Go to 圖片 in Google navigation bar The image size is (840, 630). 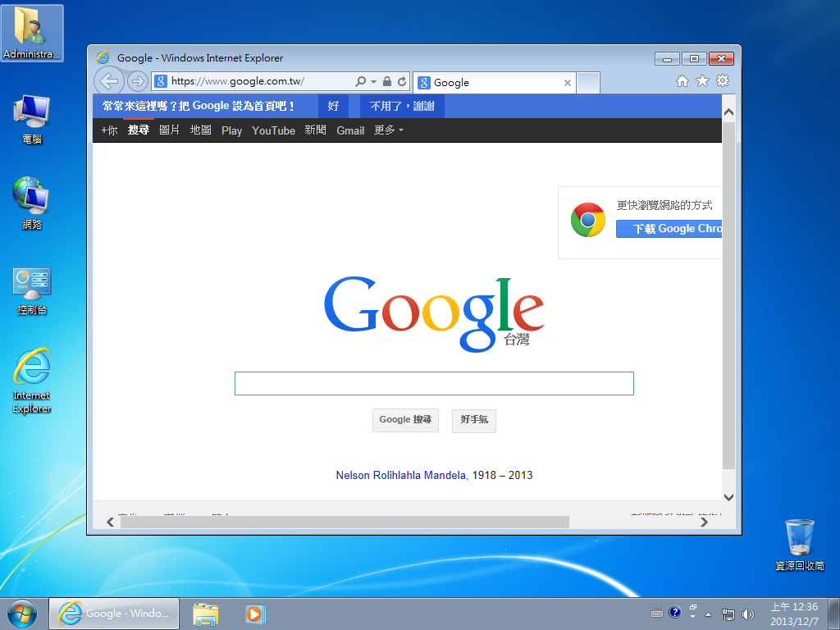(x=169, y=130)
